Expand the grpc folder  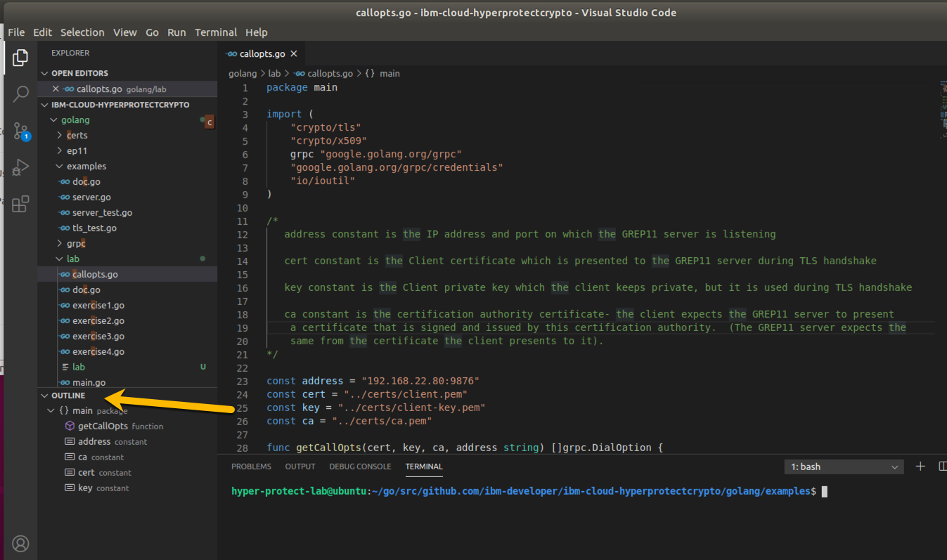point(59,244)
